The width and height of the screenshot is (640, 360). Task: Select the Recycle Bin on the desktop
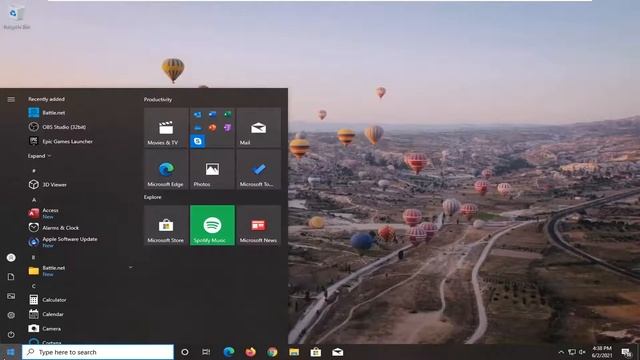pyautogui.click(x=16, y=17)
